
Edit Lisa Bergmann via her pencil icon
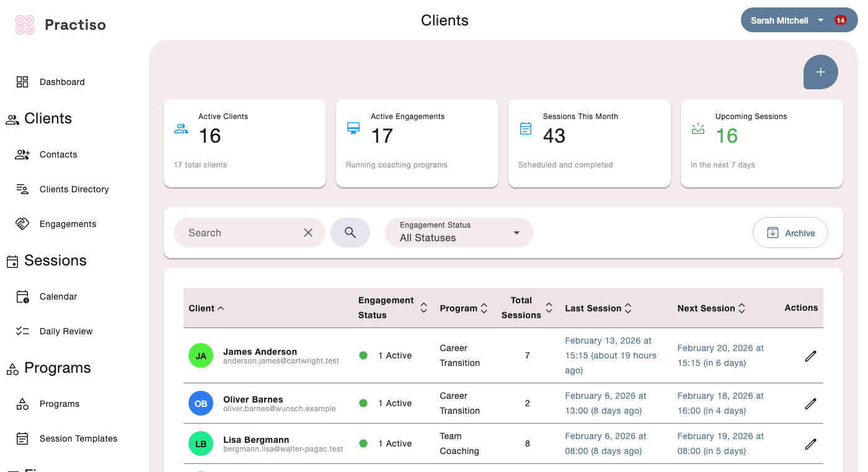coord(810,443)
